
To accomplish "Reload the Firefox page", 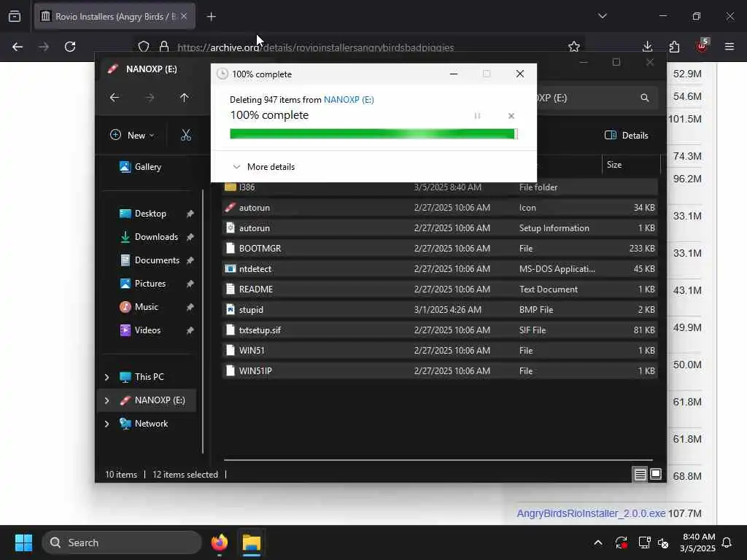I will [70, 47].
